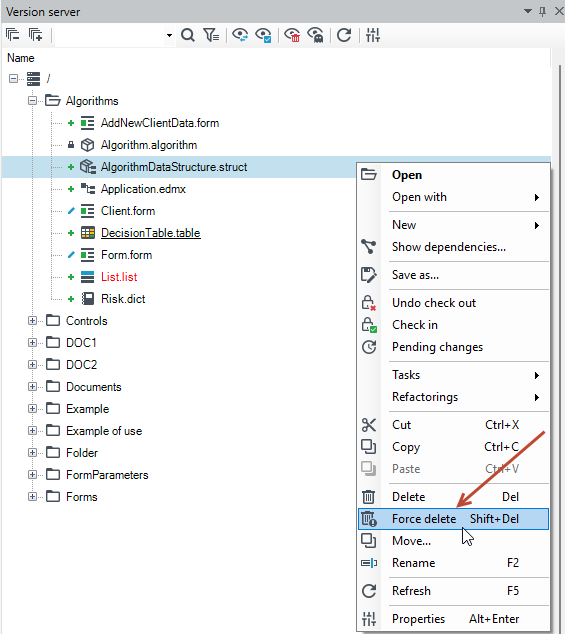Click the expand all tree icon
Screen dimensions: 565x634
(x=36, y=35)
